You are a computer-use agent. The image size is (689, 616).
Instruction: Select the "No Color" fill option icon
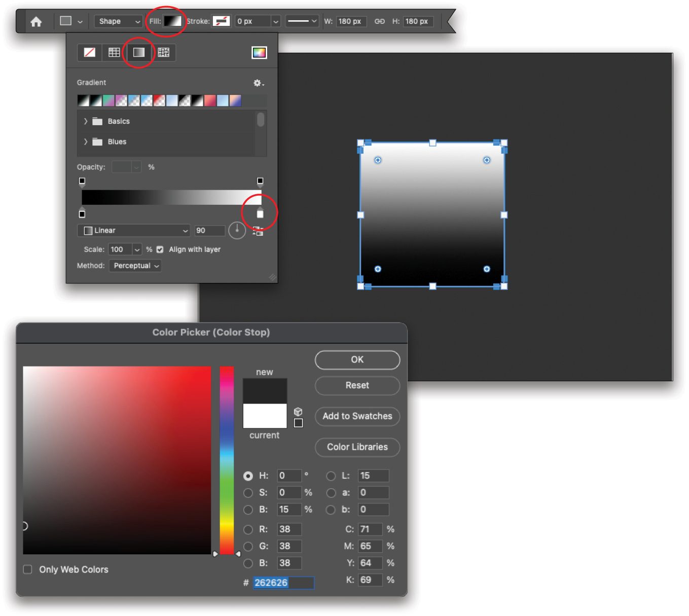(89, 52)
